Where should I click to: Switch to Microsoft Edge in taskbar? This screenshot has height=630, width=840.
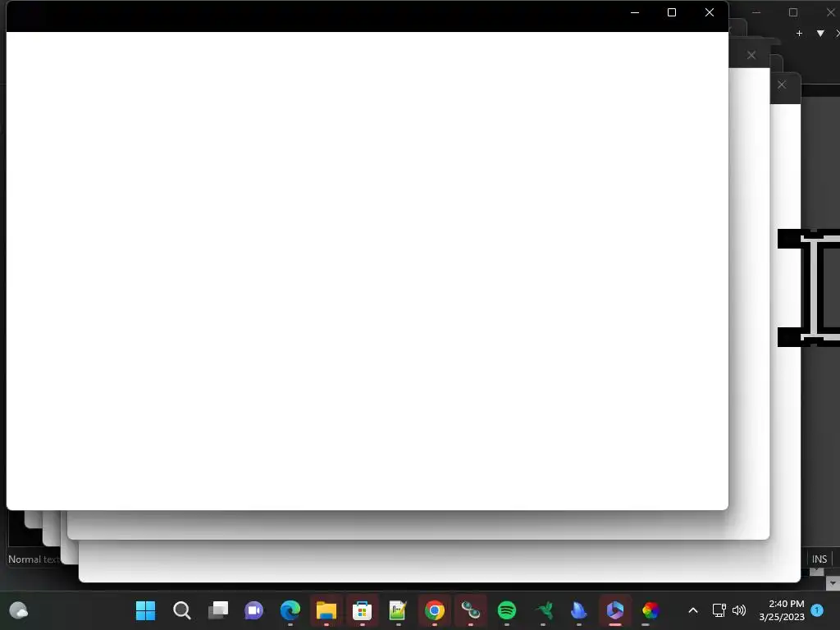click(x=290, y=610)
